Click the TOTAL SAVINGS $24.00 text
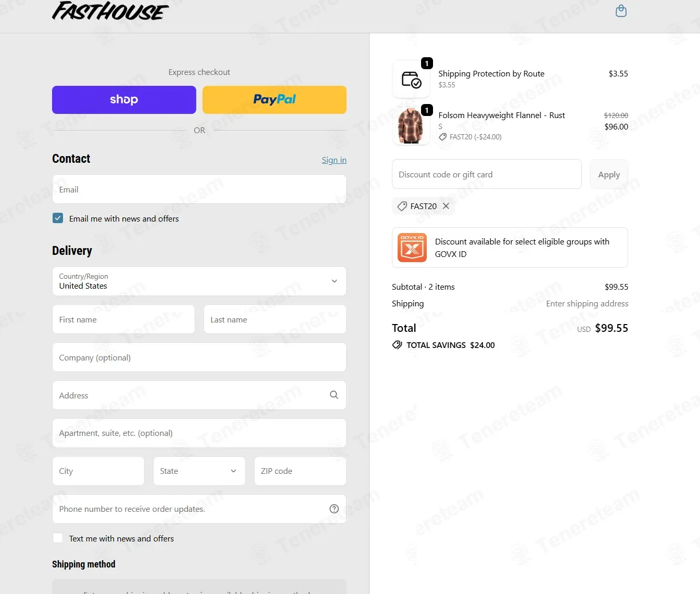Viewport: 700px width, 594px height. coord(451,345)
